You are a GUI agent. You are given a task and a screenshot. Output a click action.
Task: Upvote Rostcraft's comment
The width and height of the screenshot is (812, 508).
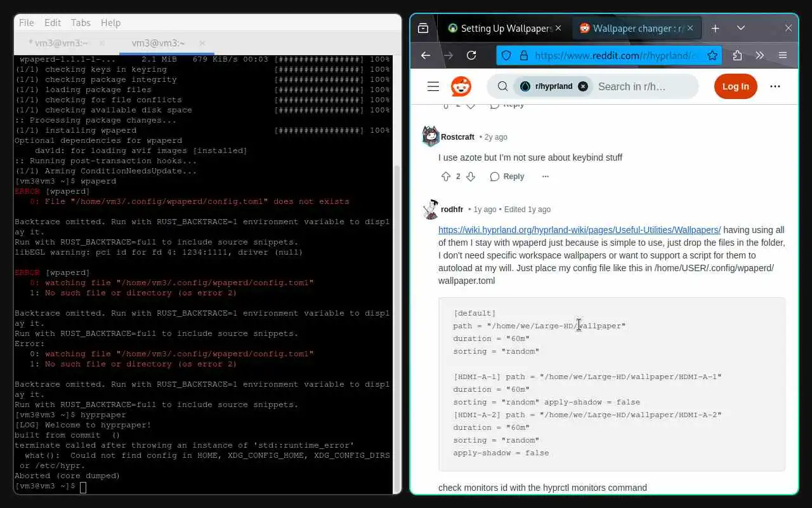click(445, 177)
